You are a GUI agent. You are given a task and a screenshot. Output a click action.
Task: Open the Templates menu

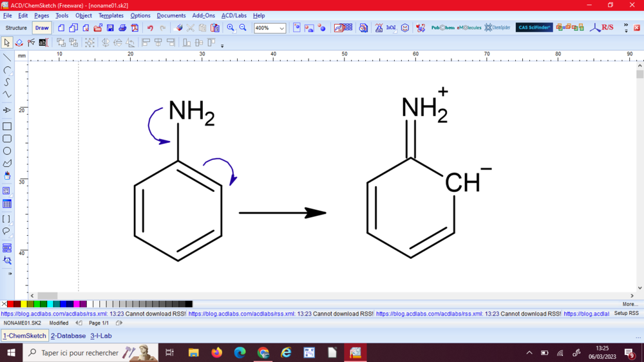[111, 15]
